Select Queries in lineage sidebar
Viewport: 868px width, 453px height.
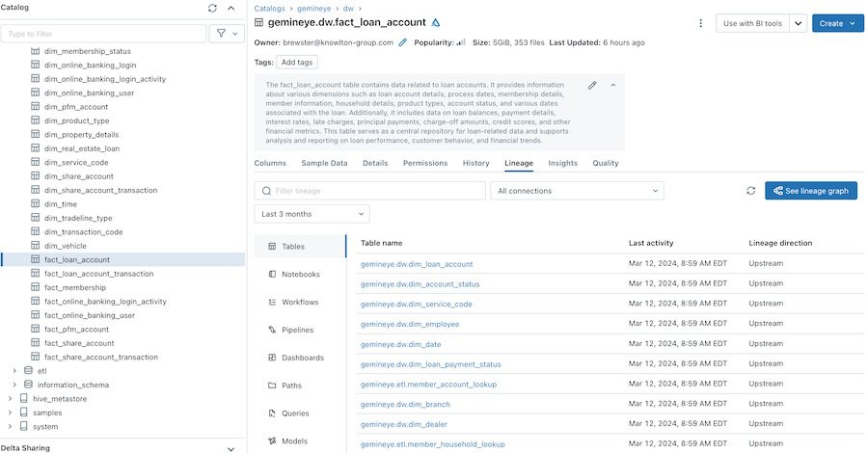[300, 413]
